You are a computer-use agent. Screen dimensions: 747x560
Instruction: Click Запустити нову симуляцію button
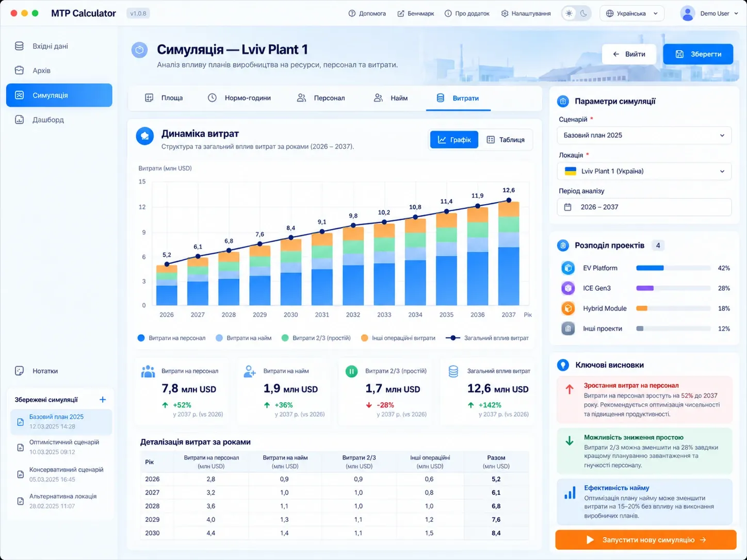[x=646, y=540]
